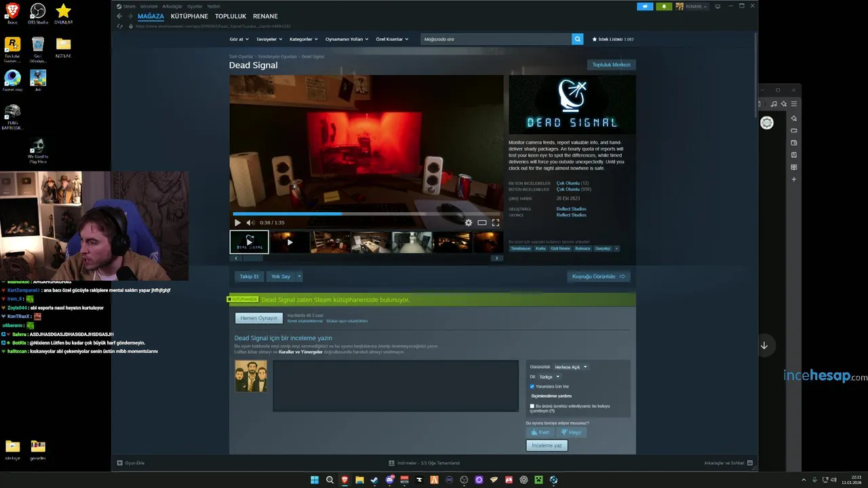Open the Minecraft creeper taskbar icon
The width and height of the screenshot is (868, 488).
click(x=538, y=480)
